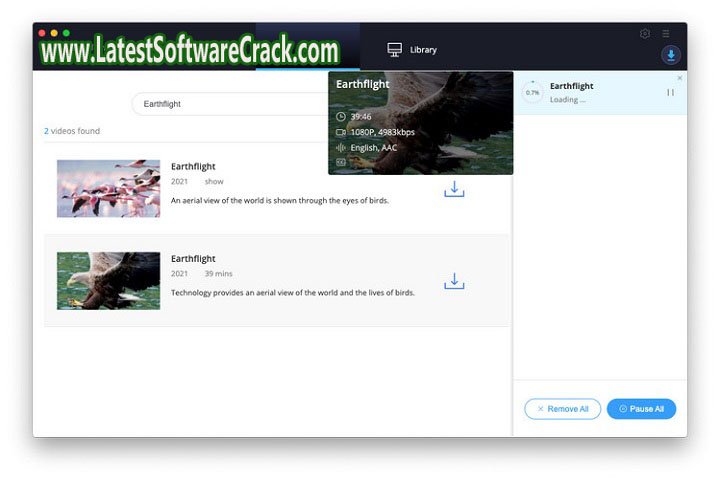The height and width of the screenshot is (480, 720).
Task: Click the Earthflight title in preview popup
Action: pos(363,85)
